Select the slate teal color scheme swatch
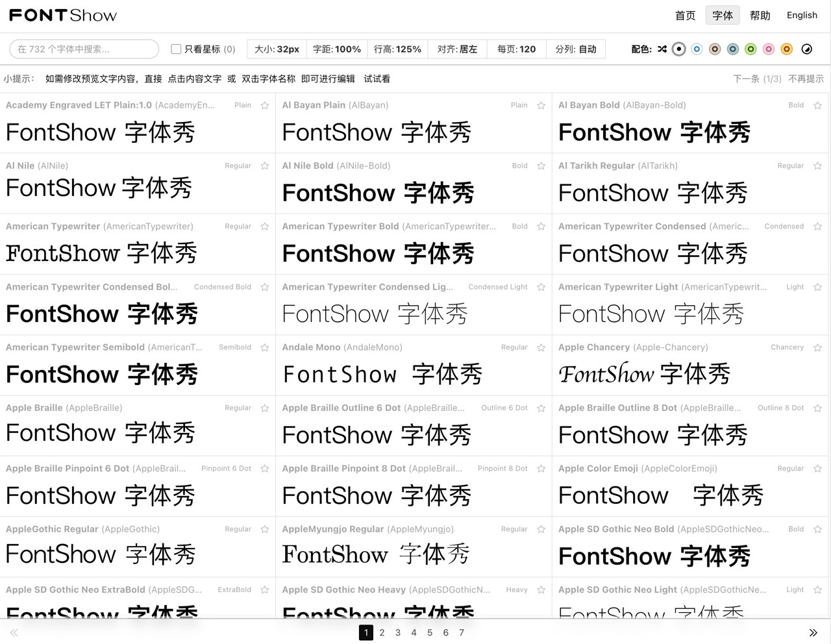 (x=733, y=49)
